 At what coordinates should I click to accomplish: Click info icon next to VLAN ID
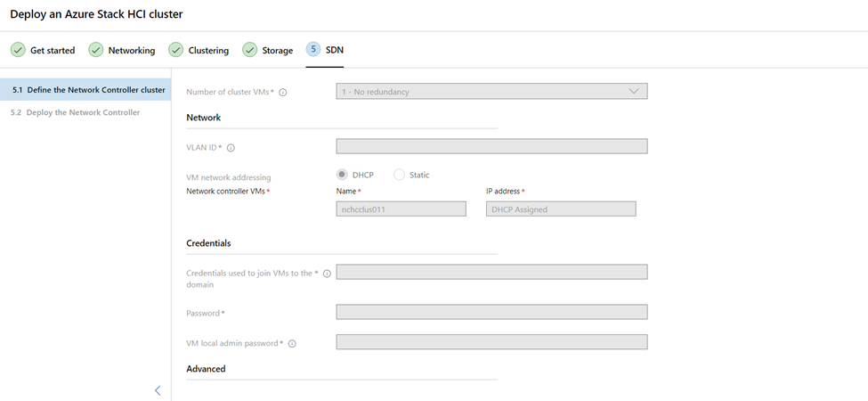click(x=231, y=148)
